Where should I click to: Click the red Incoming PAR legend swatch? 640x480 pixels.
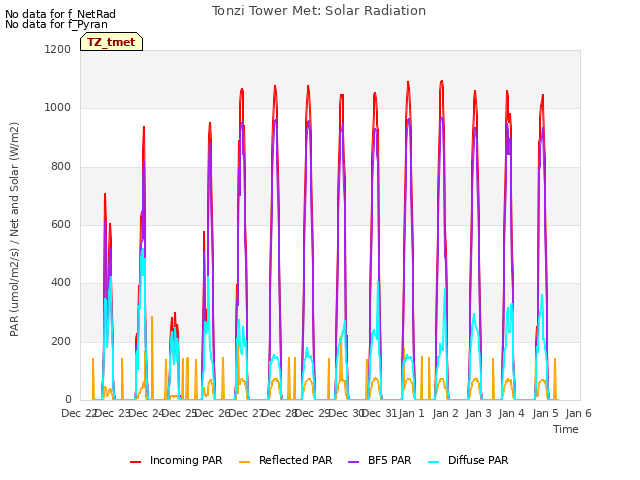[x=136, y=461]
